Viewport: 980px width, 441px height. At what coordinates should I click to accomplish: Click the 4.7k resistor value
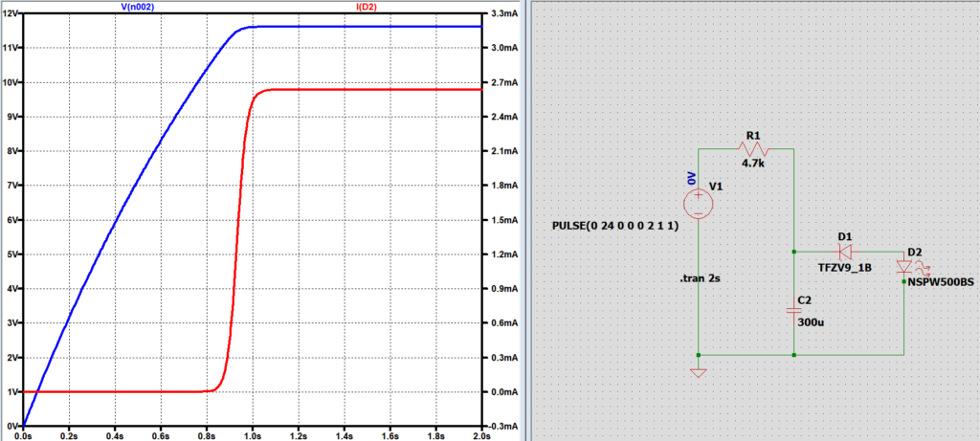[x=753, y=163]
